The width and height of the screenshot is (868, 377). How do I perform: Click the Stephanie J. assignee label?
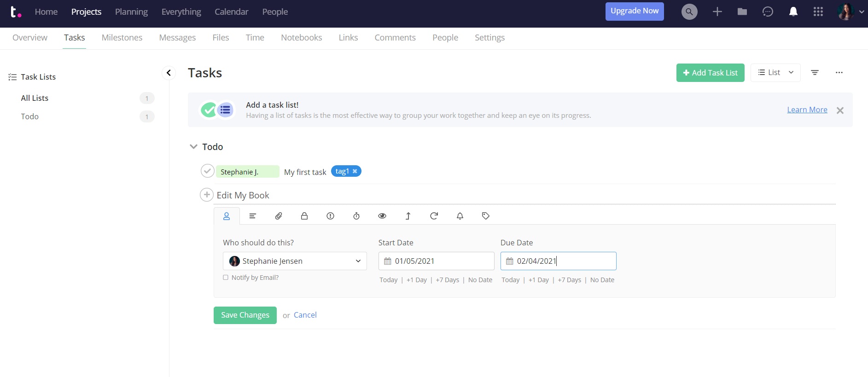click(248, 172)
